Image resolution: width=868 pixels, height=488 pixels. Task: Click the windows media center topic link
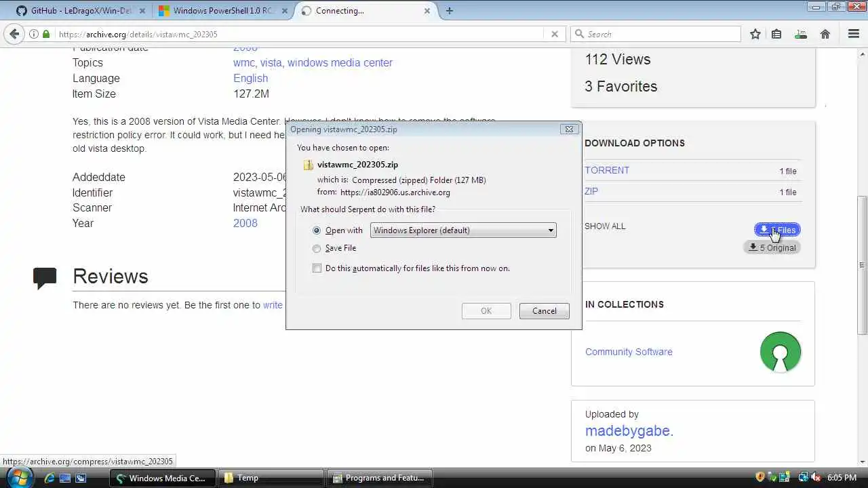coord(340,62)
